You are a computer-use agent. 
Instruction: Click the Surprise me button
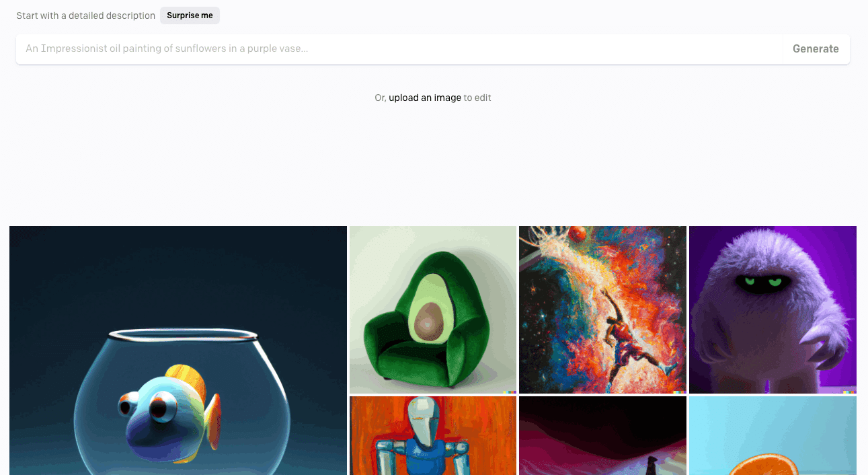click(x=190, y=15)
